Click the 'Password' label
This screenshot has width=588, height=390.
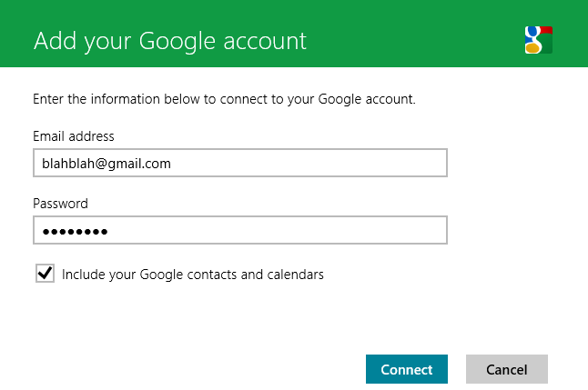tap(60, 204)
